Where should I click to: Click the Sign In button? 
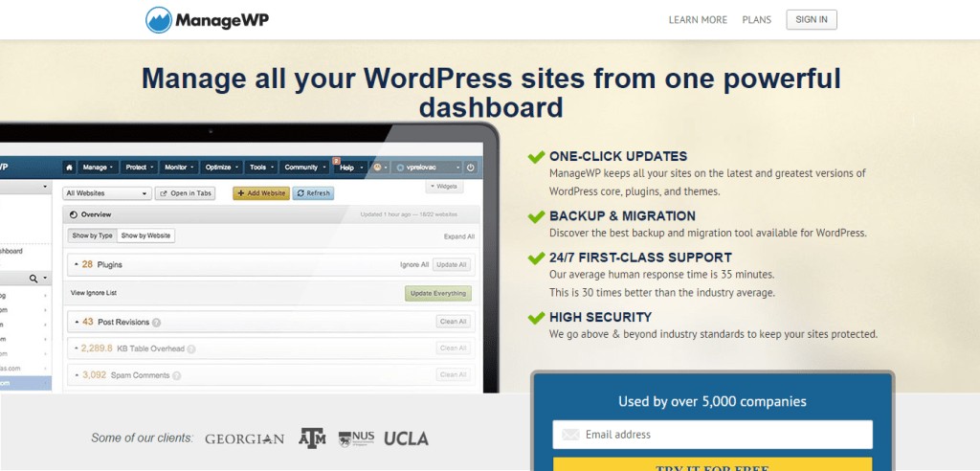(812, 20)
